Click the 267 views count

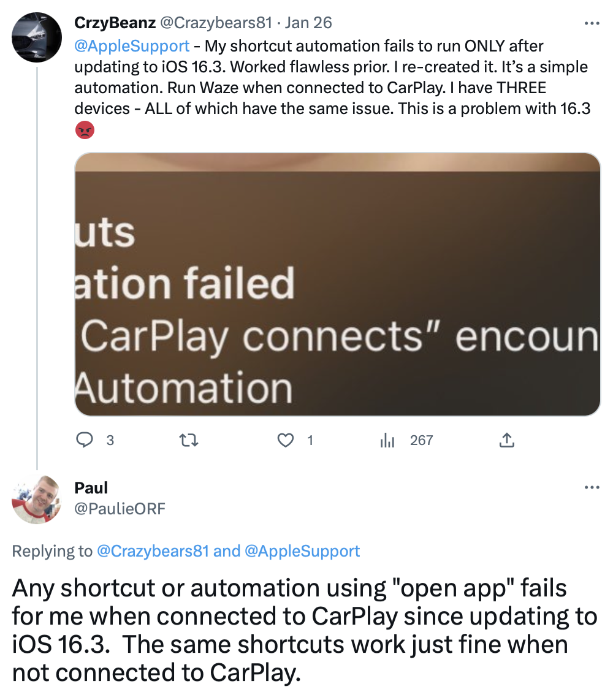coord(422,441)
